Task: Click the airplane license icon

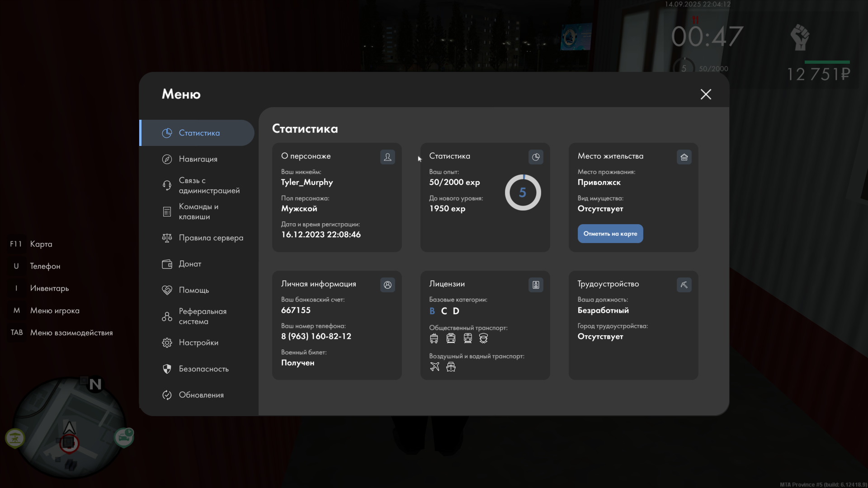Action: [x=434, y=366]
